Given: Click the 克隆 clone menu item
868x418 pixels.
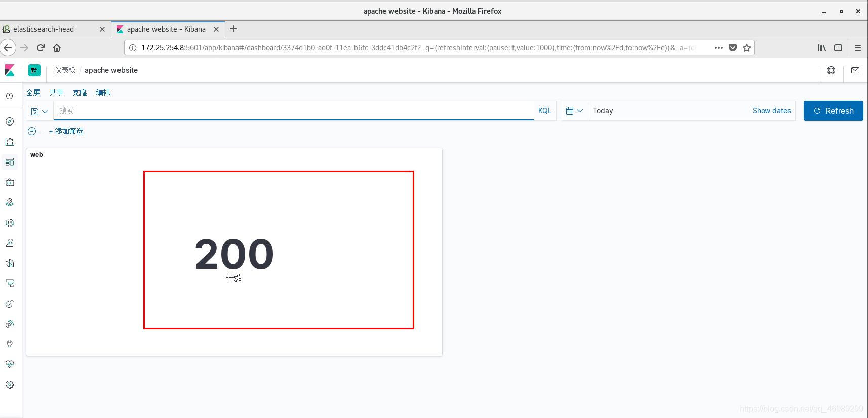Looking at the screenshot, I should (80, 93).
